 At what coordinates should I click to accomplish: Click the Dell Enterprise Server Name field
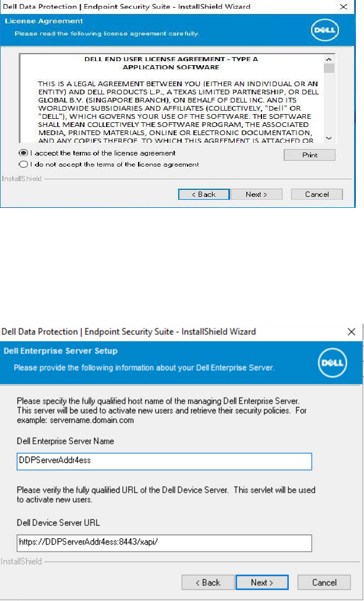coord(164,461)
